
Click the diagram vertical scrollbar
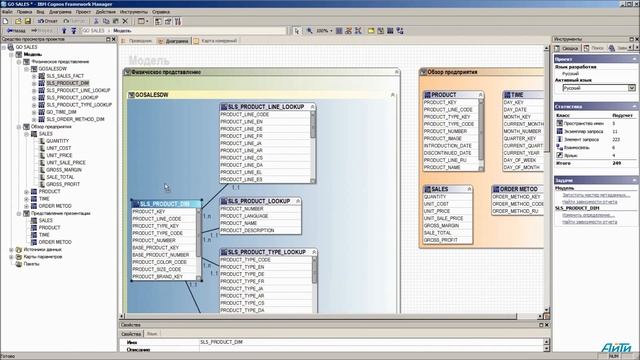(547, 180)
